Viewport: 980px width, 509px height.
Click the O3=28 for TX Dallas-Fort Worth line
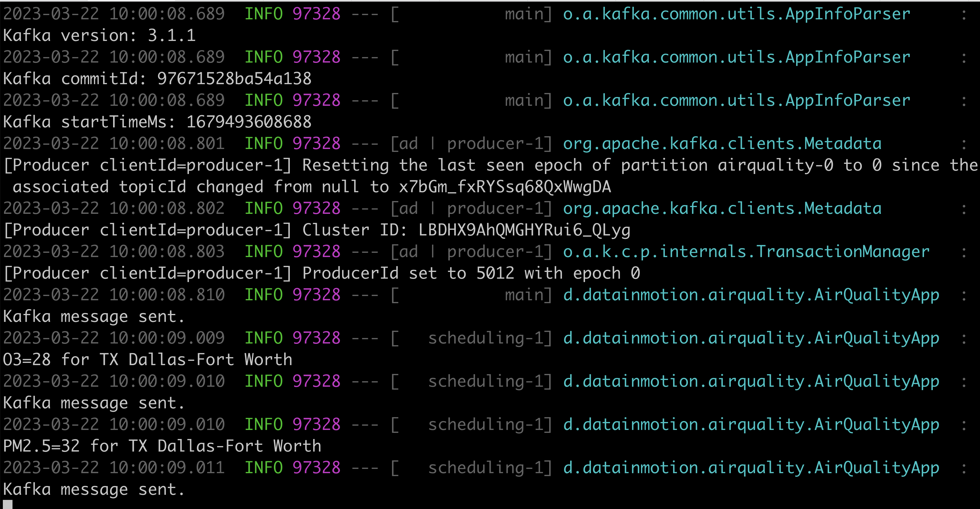147,360
